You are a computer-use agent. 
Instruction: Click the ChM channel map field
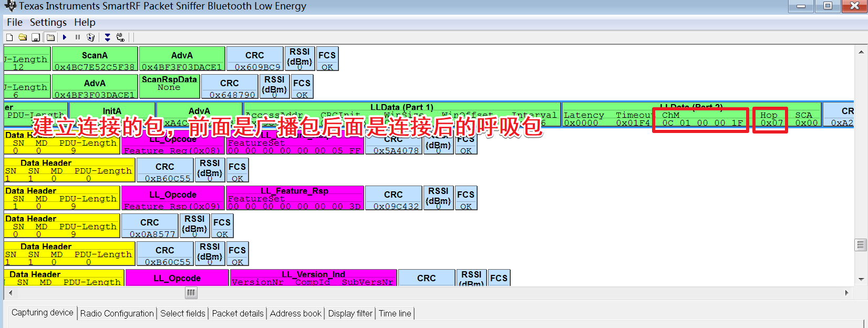click(701, 119)
